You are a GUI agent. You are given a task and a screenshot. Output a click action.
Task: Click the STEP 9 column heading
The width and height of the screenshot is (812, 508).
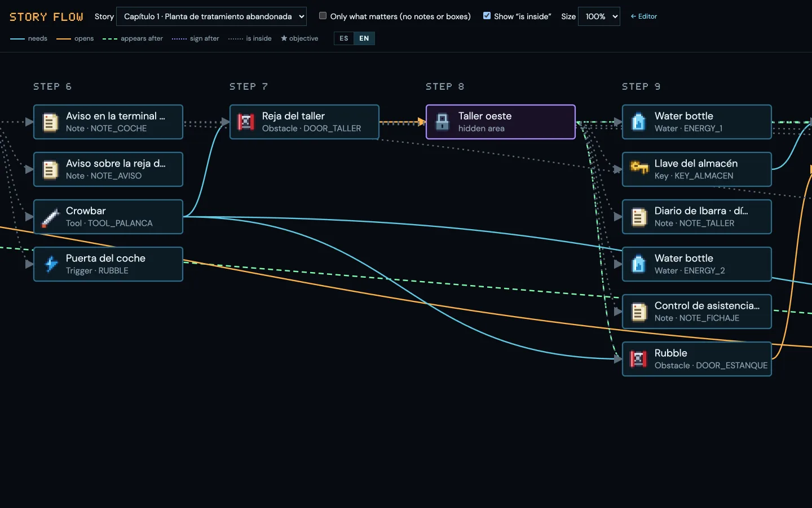[x=641, y=86]
